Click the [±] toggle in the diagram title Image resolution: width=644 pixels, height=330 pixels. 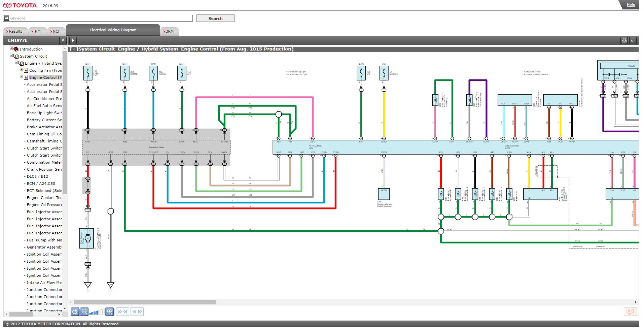coord(74,49)
